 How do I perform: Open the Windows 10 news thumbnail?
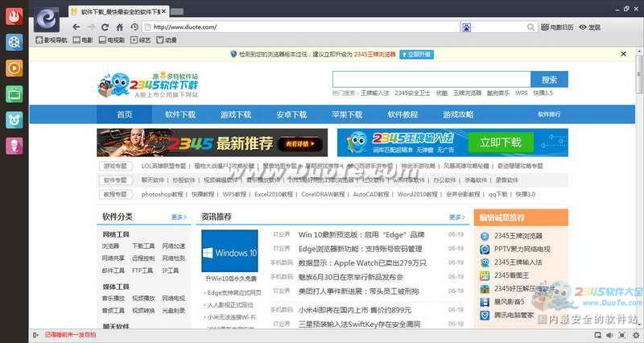tap(229, 251)
